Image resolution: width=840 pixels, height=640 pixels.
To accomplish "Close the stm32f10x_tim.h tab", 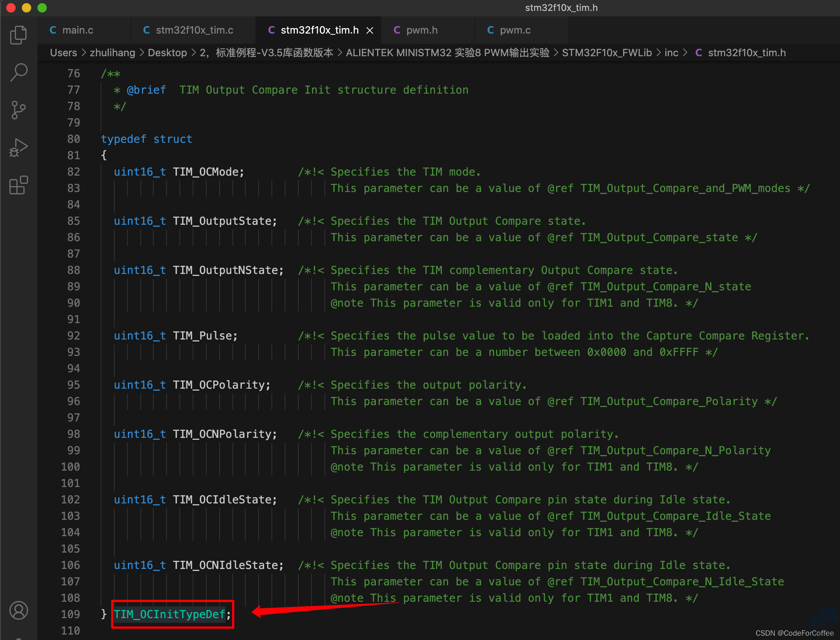I will coord(370,30).
